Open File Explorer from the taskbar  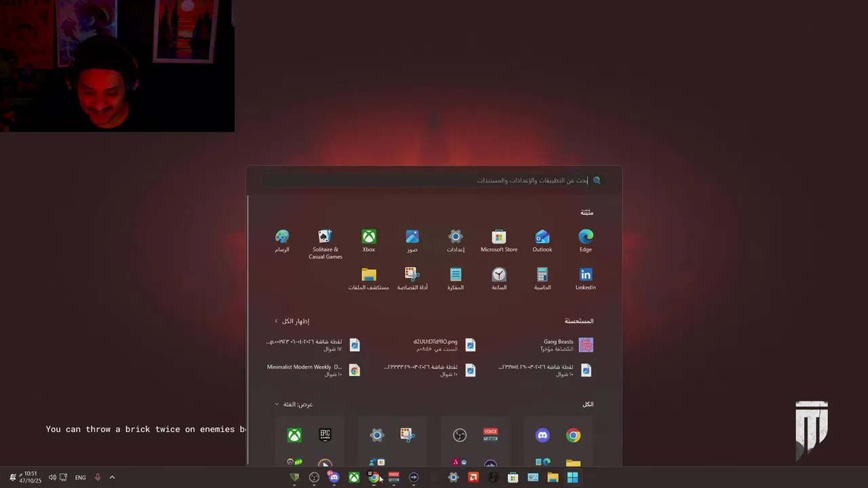tap(553, 477)
